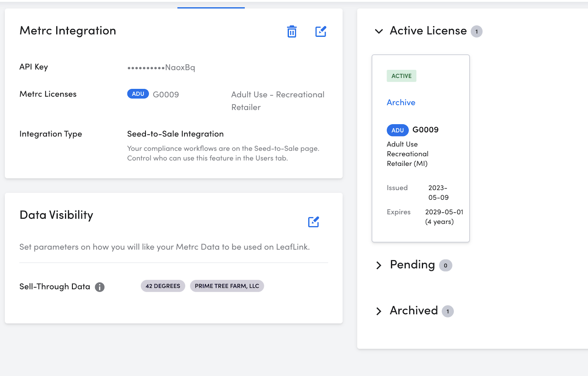Click the Integration Type label

51,134
